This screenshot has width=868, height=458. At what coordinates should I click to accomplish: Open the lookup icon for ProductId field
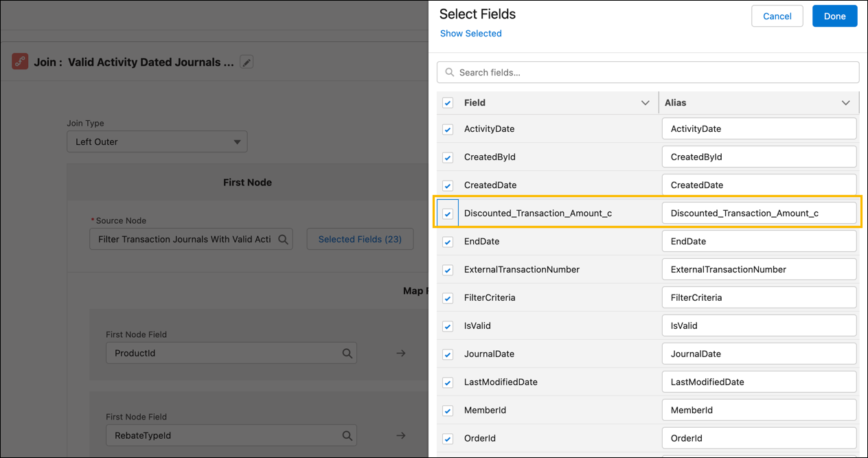pos(347,353)
